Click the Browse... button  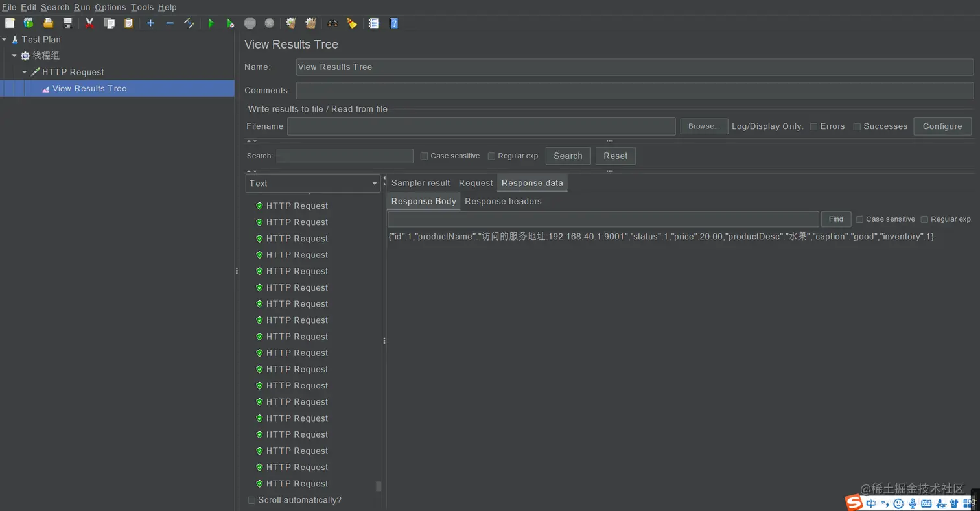(x=704, y=126)
